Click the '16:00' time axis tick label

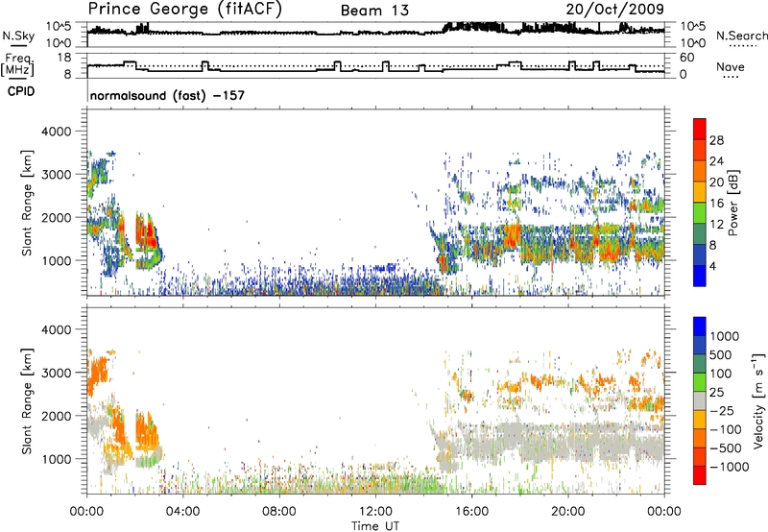(x=471, y=512)
